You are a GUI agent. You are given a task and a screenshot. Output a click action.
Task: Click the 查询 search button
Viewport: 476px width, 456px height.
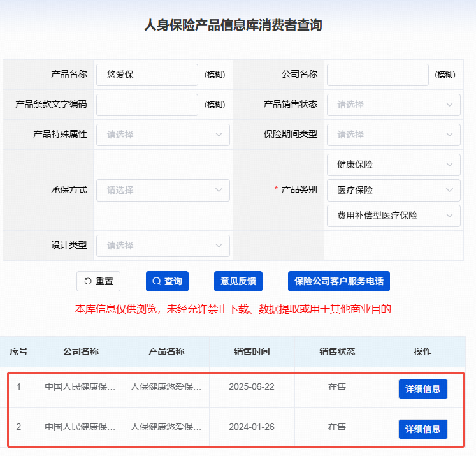pyautogui.click(x=167, y=281)
